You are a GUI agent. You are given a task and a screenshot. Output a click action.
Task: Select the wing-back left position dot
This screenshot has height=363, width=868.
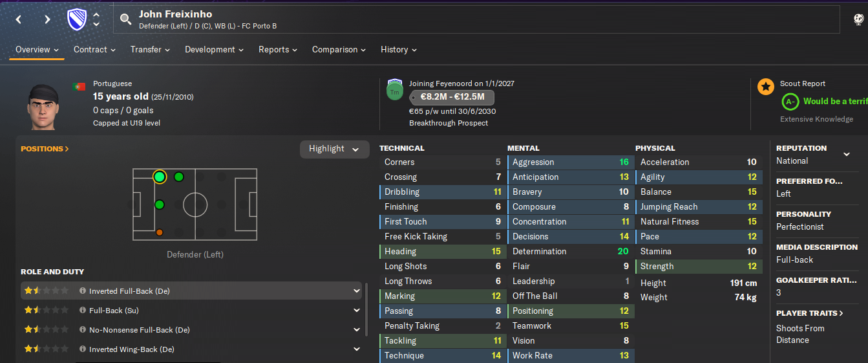coord(179,177)
